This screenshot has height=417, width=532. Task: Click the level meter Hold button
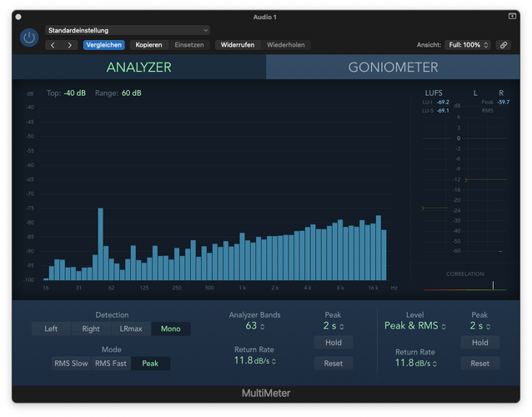pos(479,343)
